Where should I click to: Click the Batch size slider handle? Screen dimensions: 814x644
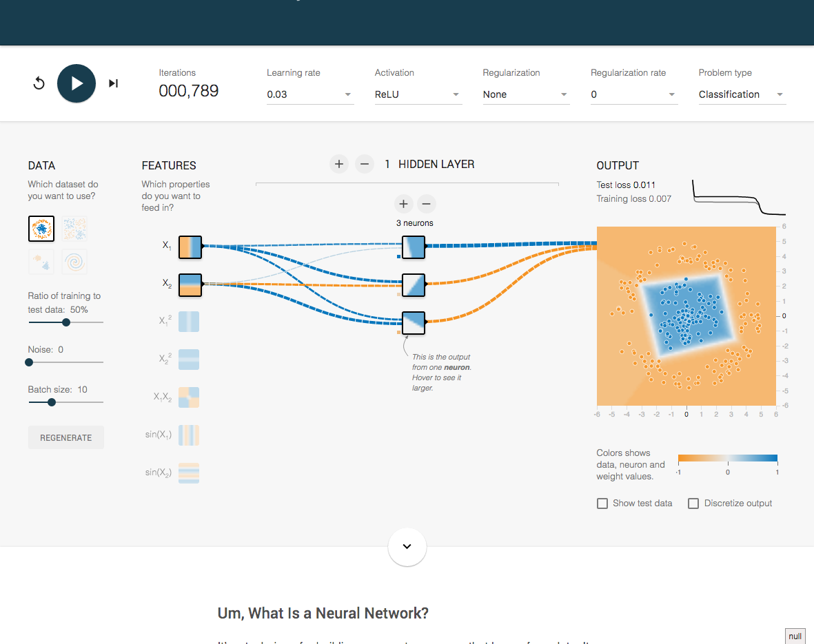52,402
